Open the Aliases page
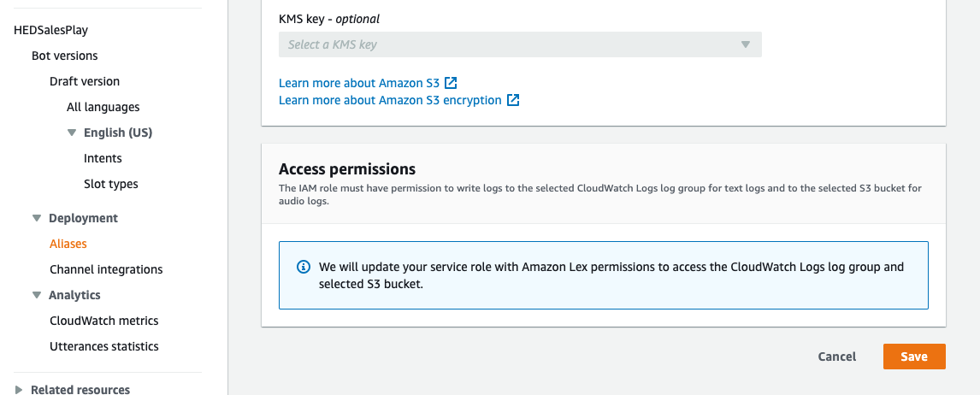 pyautogui.click(x=68, y=244)
